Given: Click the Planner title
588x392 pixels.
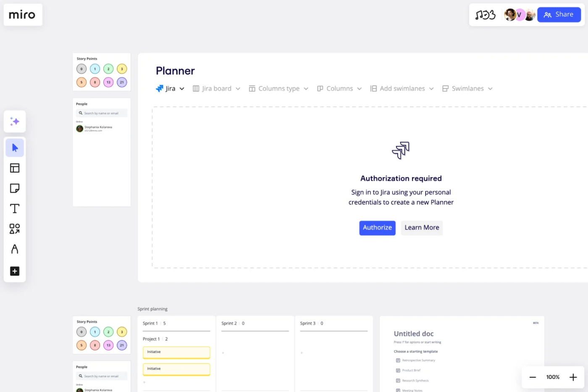Looking at the screenshot, I should tap(175, 71).
